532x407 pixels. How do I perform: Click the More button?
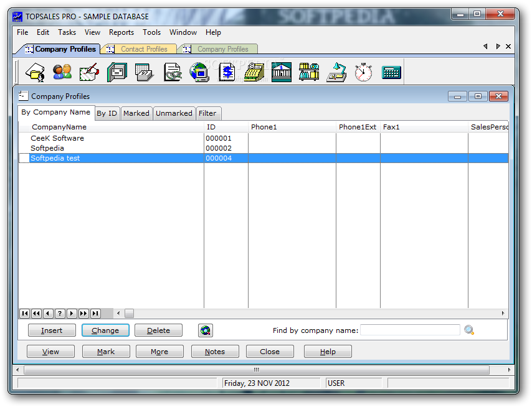159,352
